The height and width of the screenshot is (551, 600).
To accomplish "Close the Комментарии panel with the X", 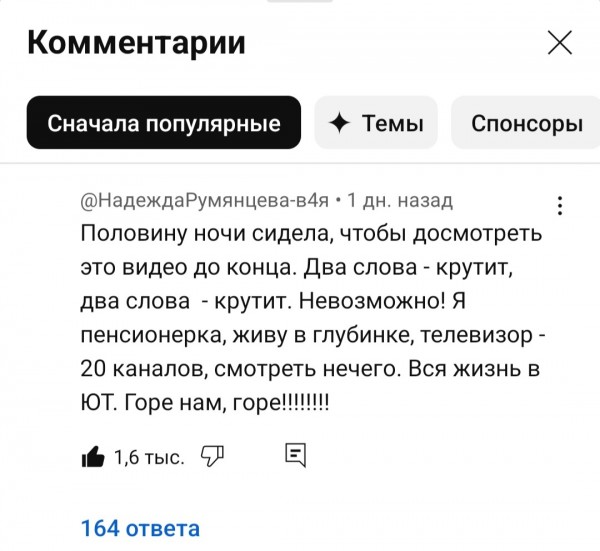I will [560, 43].
